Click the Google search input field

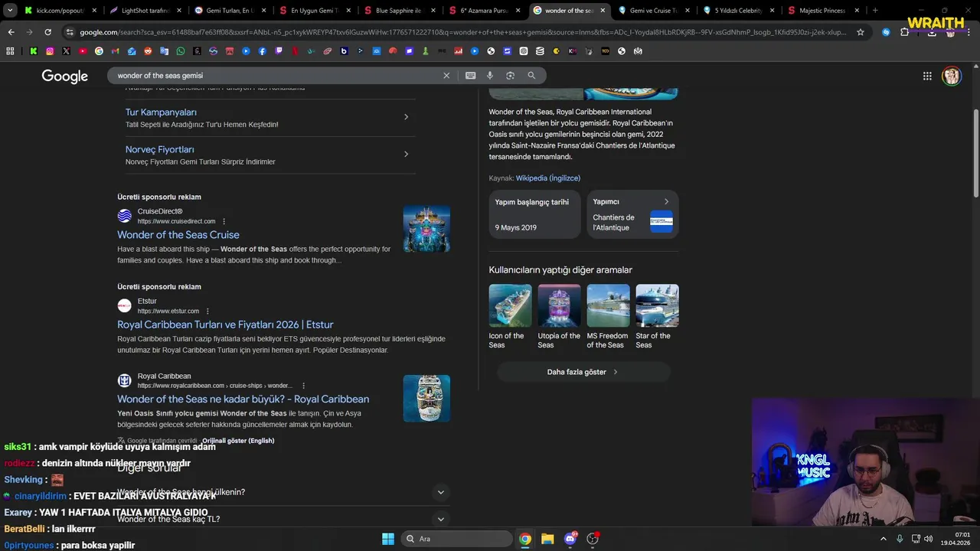[276, 76]
